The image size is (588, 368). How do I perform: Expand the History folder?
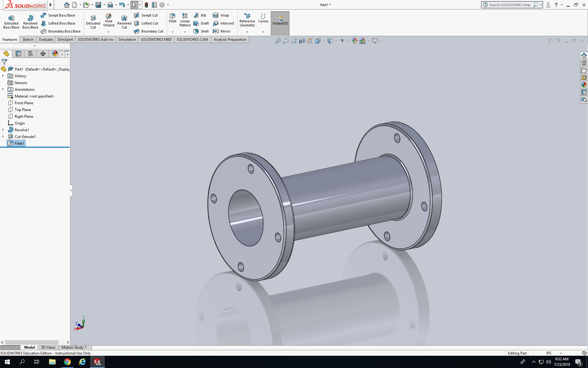pyautogui.click(x=3, y=76)
